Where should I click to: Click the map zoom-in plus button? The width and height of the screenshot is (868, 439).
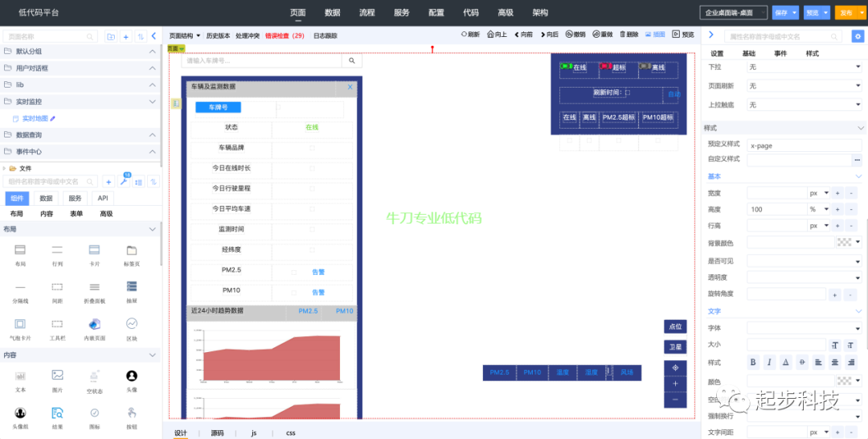point(675,384)
